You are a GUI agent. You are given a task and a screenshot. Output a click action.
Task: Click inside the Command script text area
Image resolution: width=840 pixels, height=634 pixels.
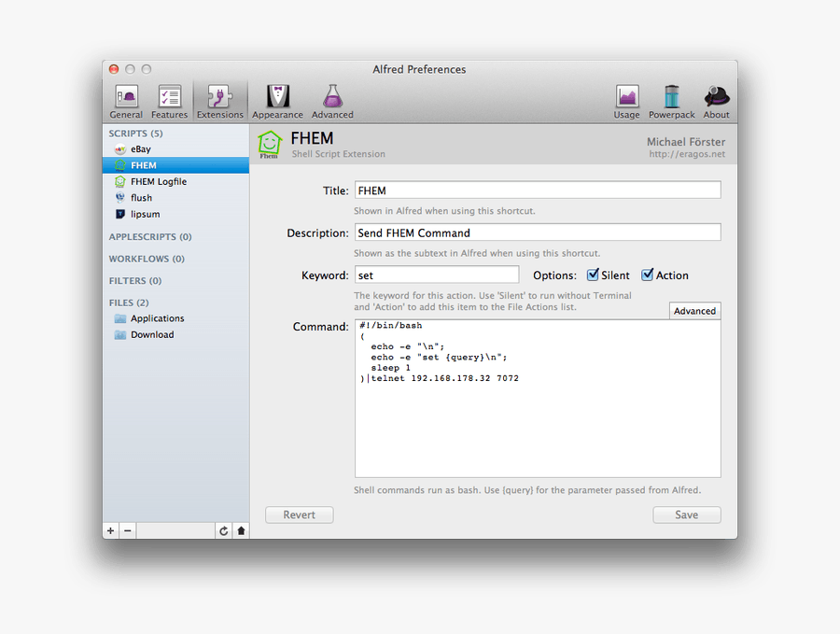(538, 399)
